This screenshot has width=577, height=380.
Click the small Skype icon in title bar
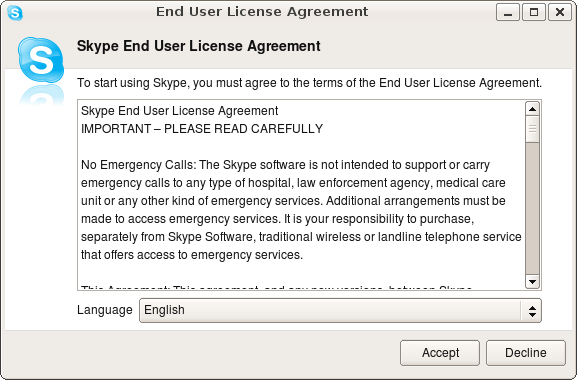point(15,13)
